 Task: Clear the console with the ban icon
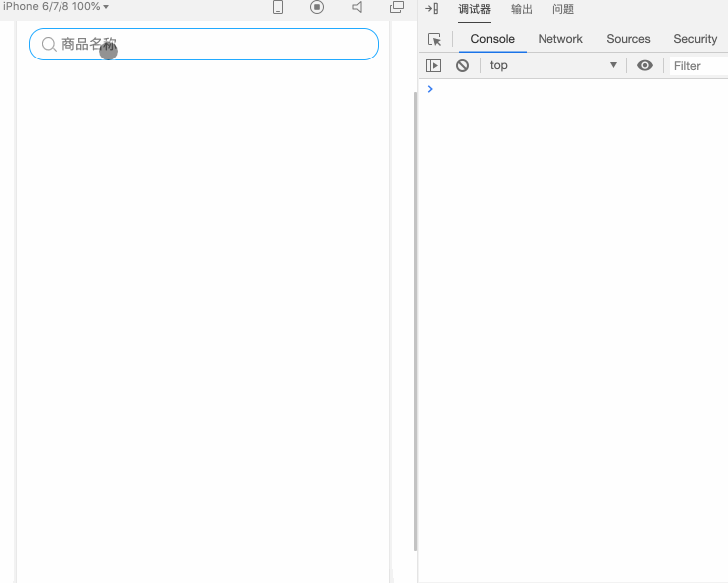click(462, 65)
